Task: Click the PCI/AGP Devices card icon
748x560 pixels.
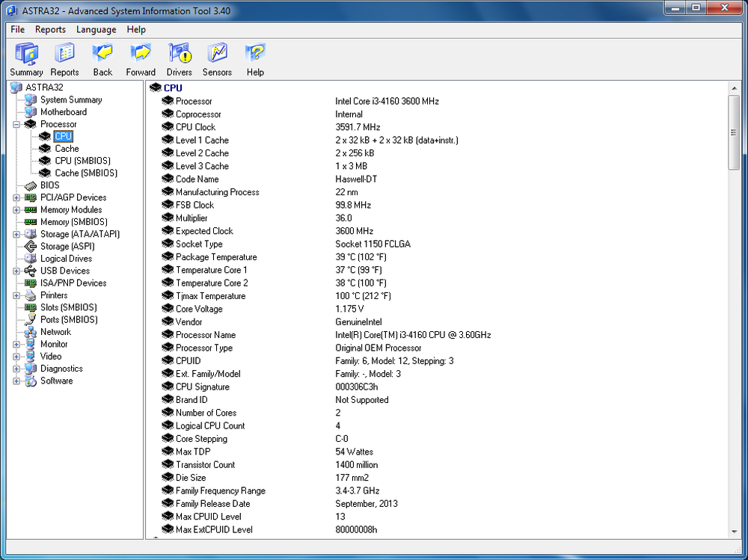Action: (31, 197)
